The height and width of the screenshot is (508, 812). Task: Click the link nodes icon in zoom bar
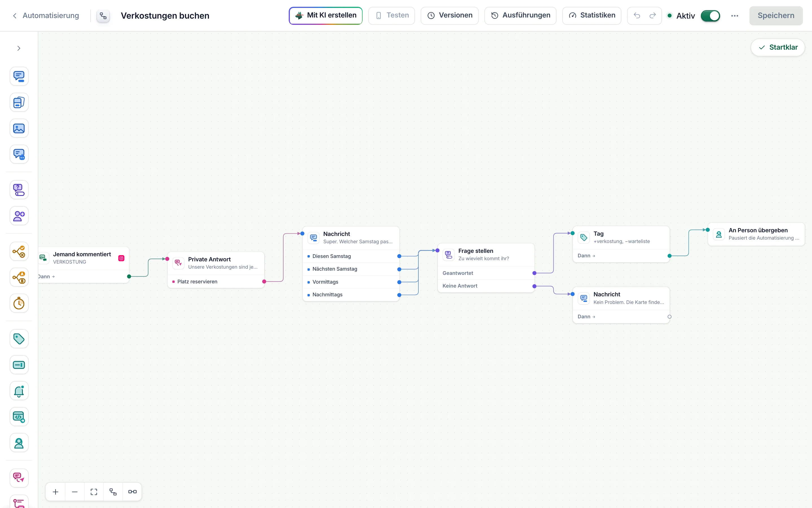click(x=132, y=492)
